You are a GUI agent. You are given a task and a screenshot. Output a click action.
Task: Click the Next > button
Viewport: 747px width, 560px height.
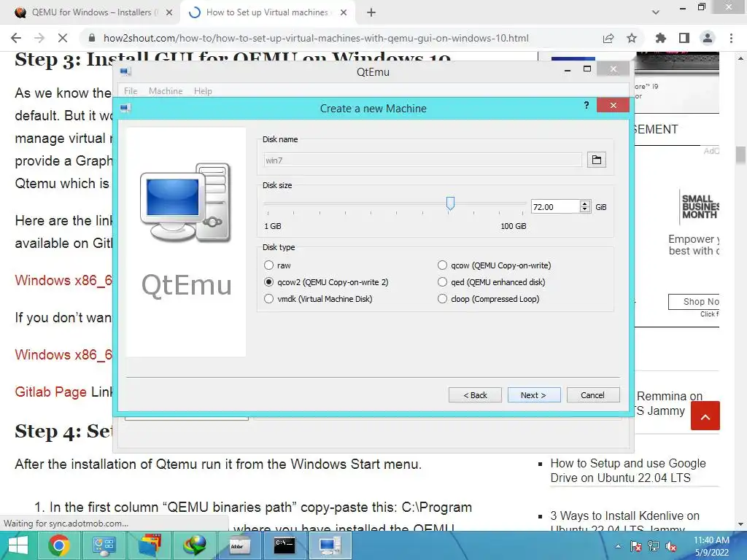(x=533, y=395)
